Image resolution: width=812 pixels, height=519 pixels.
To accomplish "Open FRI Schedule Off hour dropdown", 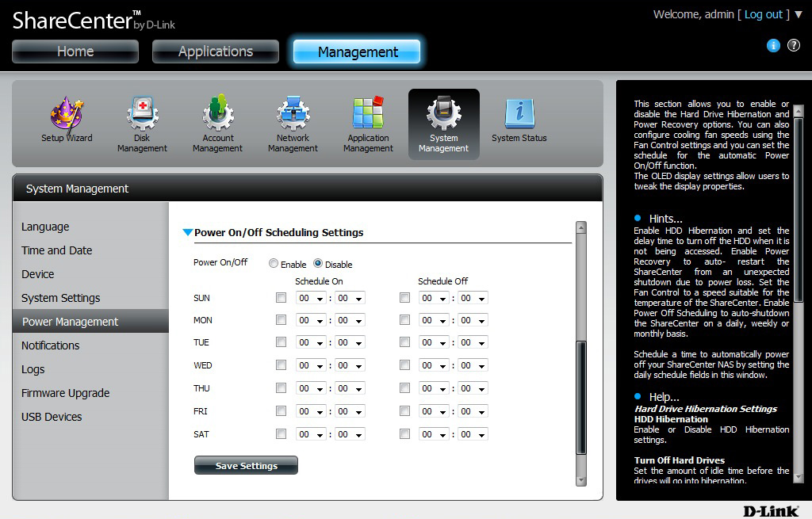I will [x=434, y=411].
